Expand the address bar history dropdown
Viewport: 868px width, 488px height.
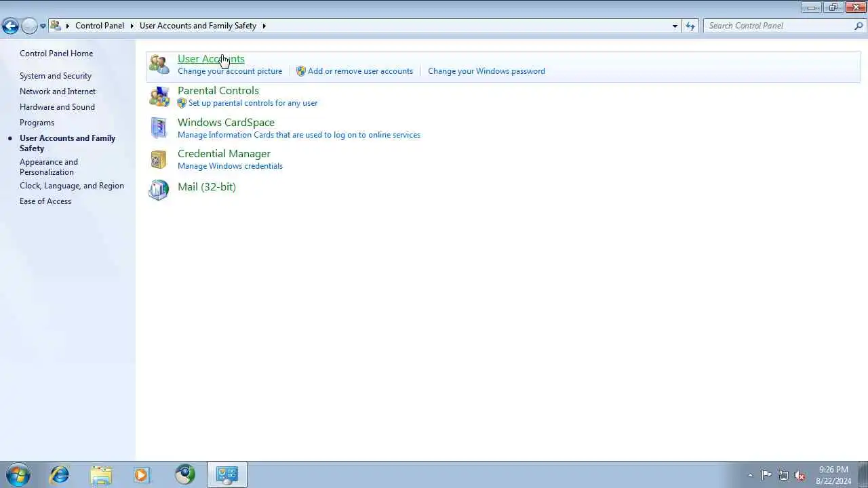click(675, 26)
